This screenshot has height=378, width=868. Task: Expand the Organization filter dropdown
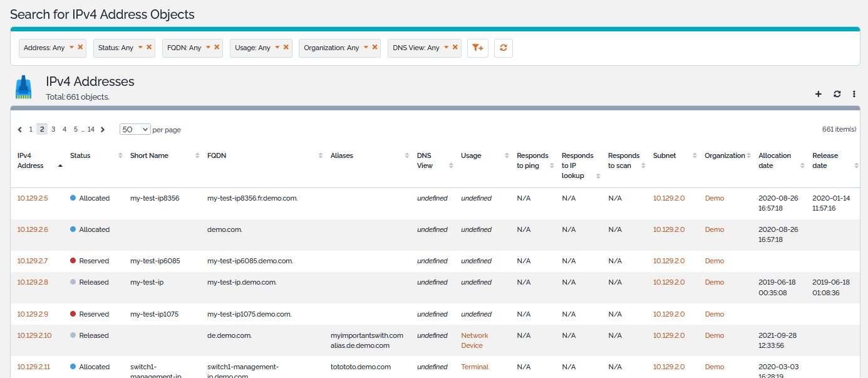pyautogui.click(x=366, y=47)
